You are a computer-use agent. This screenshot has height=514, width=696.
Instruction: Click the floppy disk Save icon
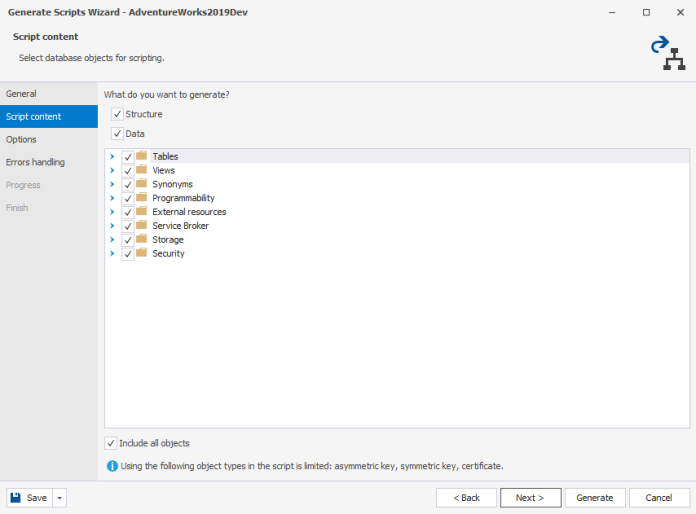[x=18, y=498]
